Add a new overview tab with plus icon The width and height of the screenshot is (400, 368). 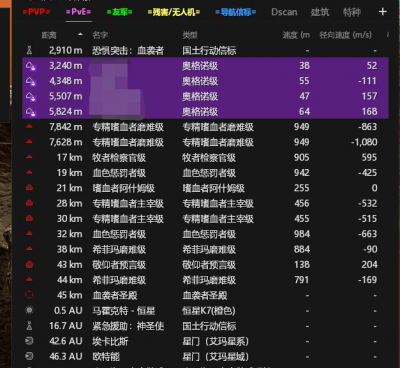(383, 12)
